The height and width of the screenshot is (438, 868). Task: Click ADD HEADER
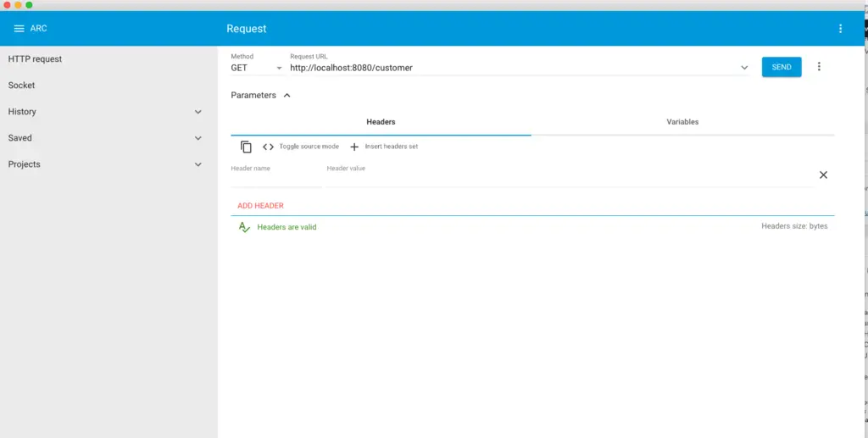click(261, 206)
